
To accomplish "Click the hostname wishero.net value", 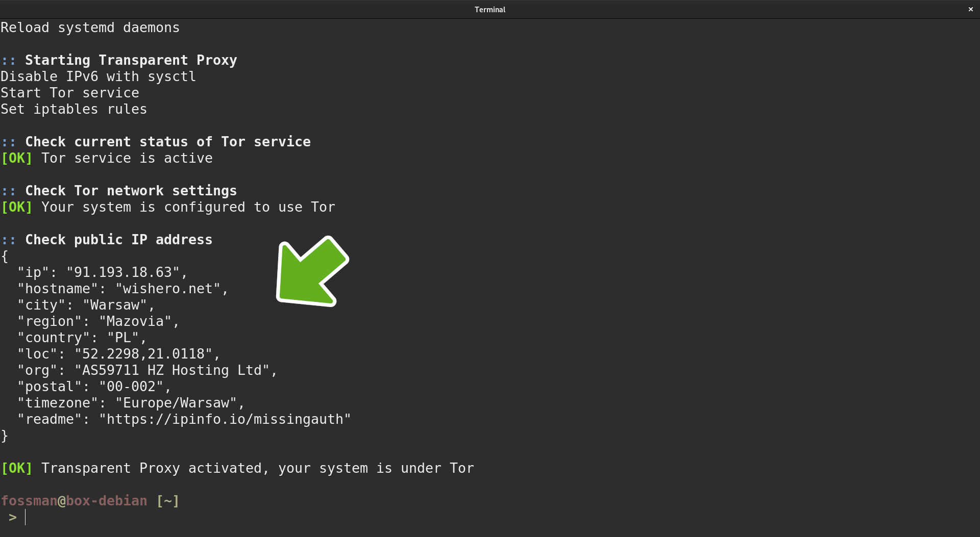I will click(167, 289).
